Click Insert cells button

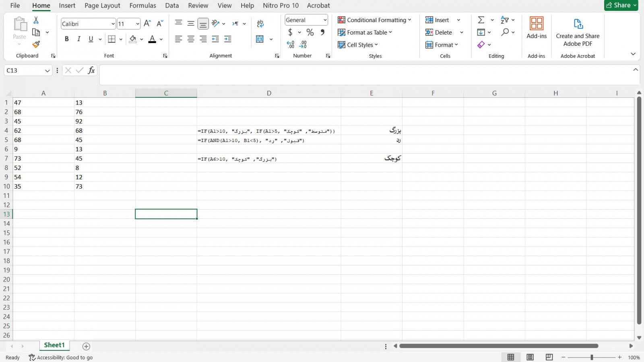point(438,20)
